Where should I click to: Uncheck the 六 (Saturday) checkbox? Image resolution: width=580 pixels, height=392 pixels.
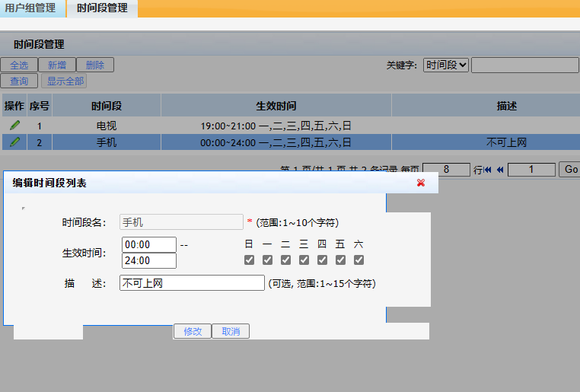pyautogui.click(x=359, y=260)
